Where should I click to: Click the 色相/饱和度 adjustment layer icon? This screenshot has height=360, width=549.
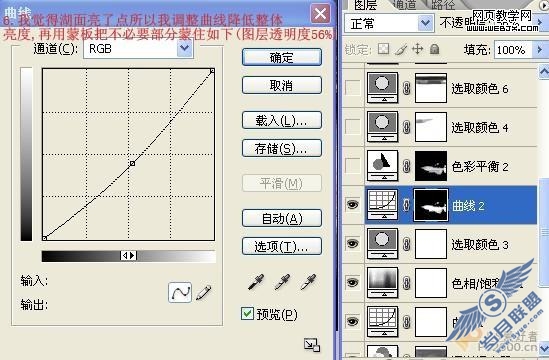382,283
